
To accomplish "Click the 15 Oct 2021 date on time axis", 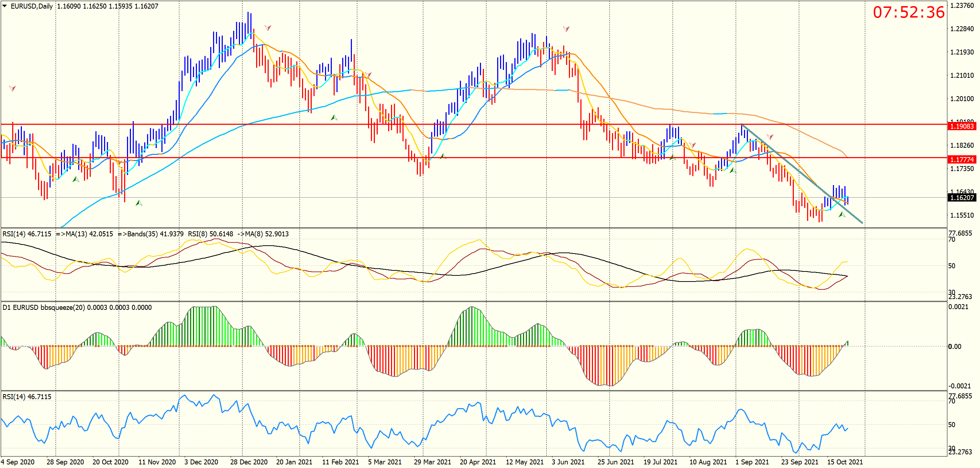I will coord(845,462).
